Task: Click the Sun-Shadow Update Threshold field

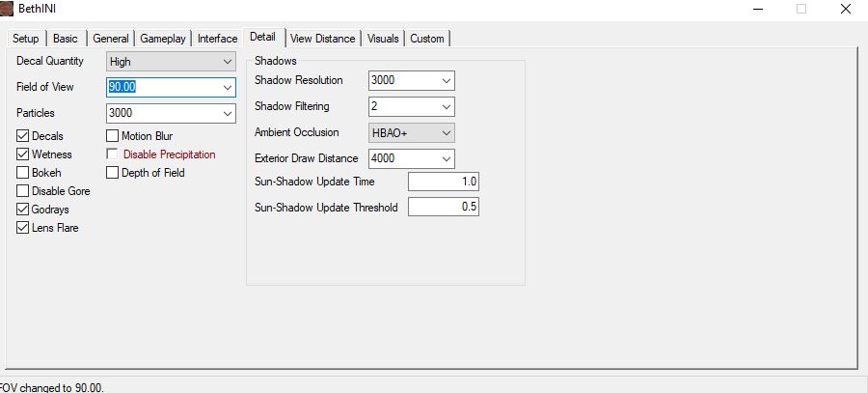Action: pos(444,208)
